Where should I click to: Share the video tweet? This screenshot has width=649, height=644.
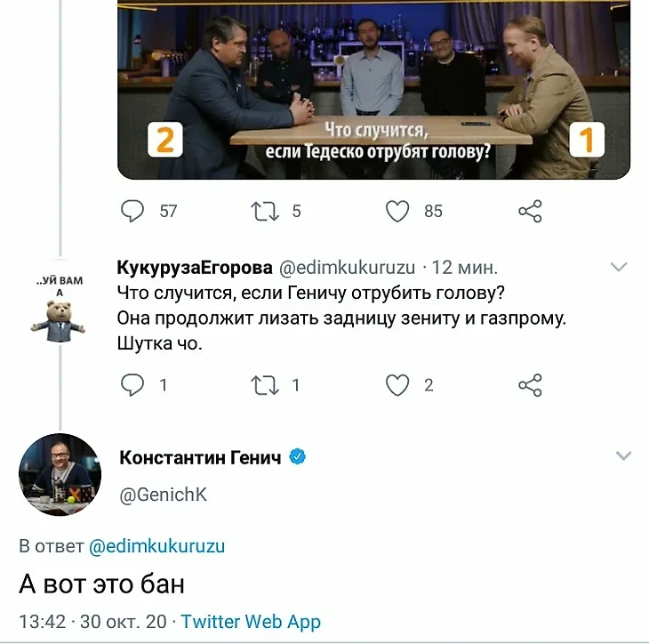click(x=530, y=211)
